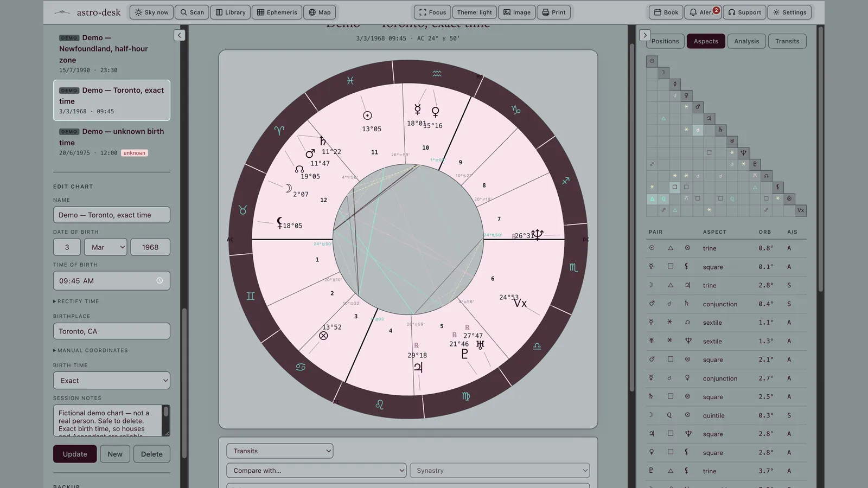
Task: Switch to the Transits tab
Action: pos(787,41)
